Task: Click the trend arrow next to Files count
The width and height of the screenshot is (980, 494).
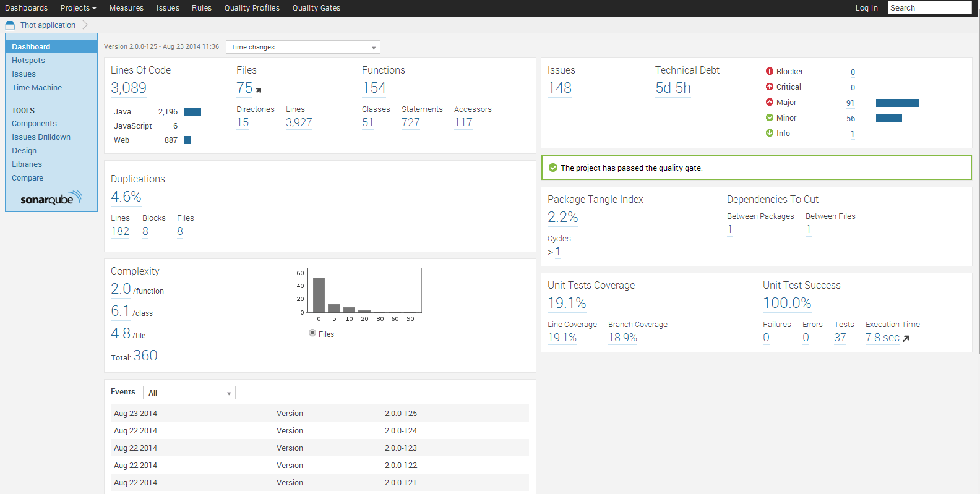Action: coord(259,90)
